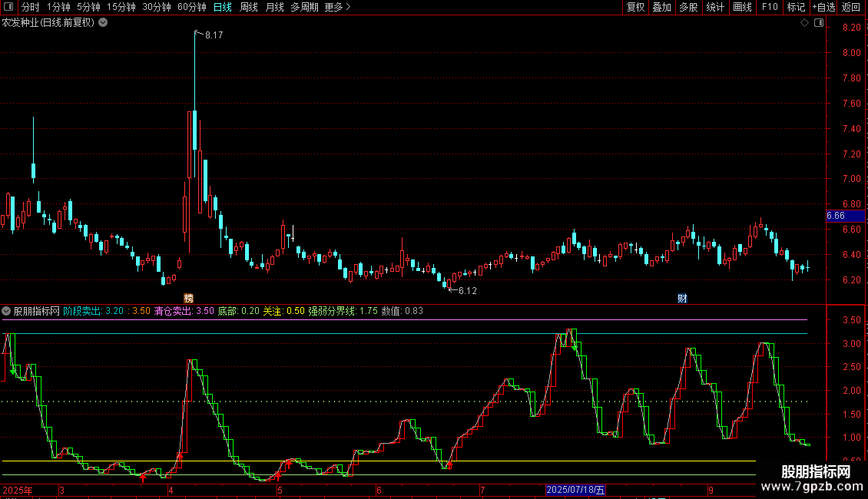The image size is (868, 499).
Task: Open the 多股 multi-stock view
Action: (688, 7)
